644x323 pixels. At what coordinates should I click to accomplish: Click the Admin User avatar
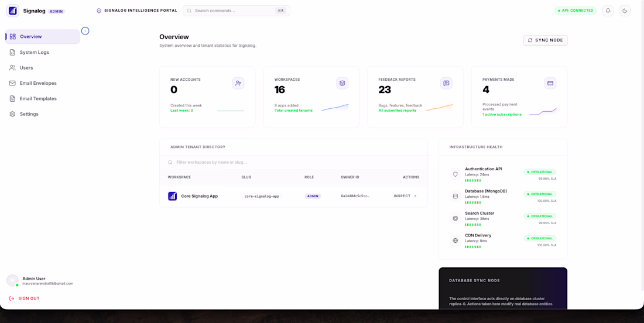12,281
